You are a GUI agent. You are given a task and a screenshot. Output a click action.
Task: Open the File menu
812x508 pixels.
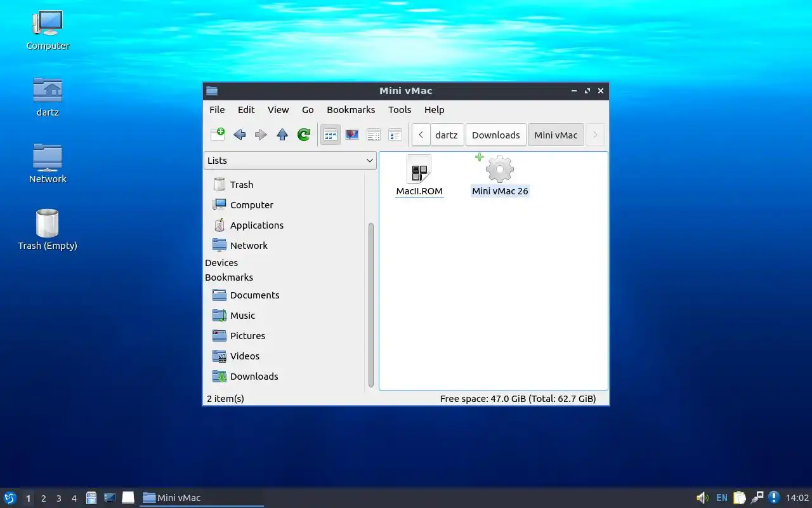click(217, 110)
